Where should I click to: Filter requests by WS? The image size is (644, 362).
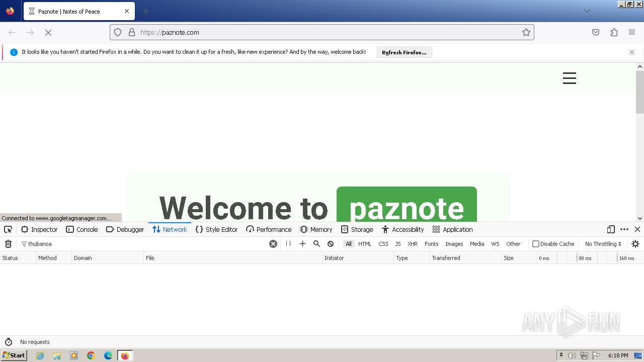496,244
